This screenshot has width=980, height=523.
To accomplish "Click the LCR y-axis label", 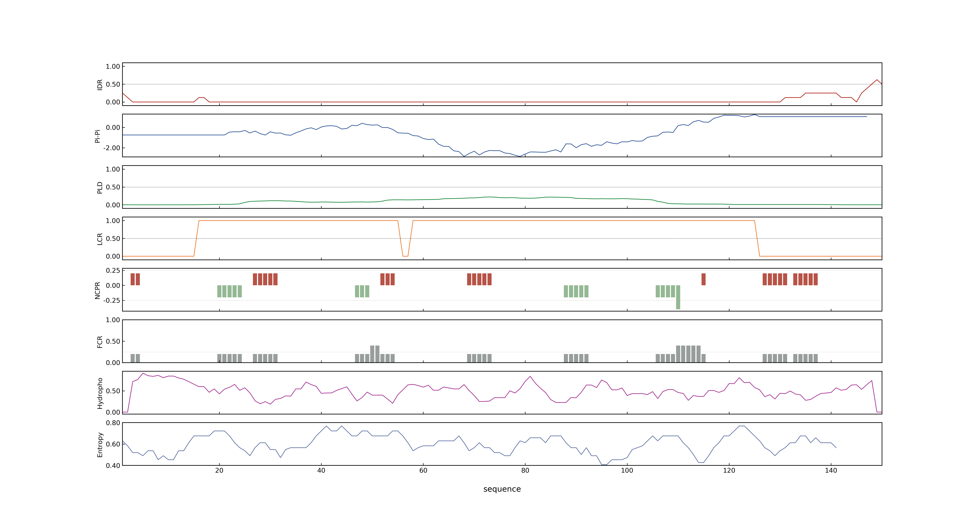I will [x=100, y=239].
